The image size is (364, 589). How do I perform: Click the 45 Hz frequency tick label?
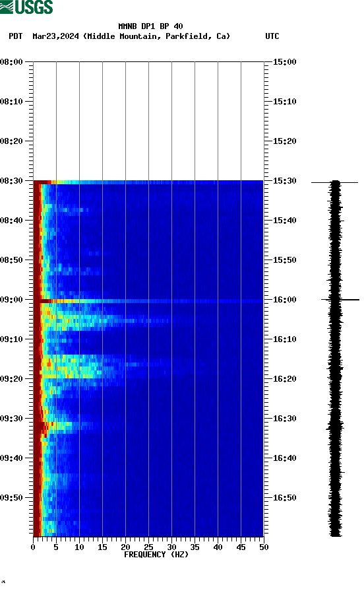241,547
